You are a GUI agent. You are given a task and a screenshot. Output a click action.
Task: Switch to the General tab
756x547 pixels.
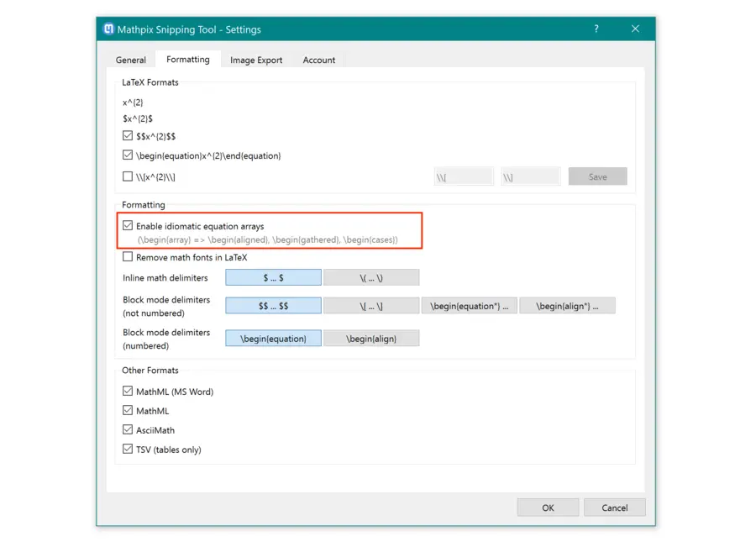pyautogui.click(x=131, y=60)
